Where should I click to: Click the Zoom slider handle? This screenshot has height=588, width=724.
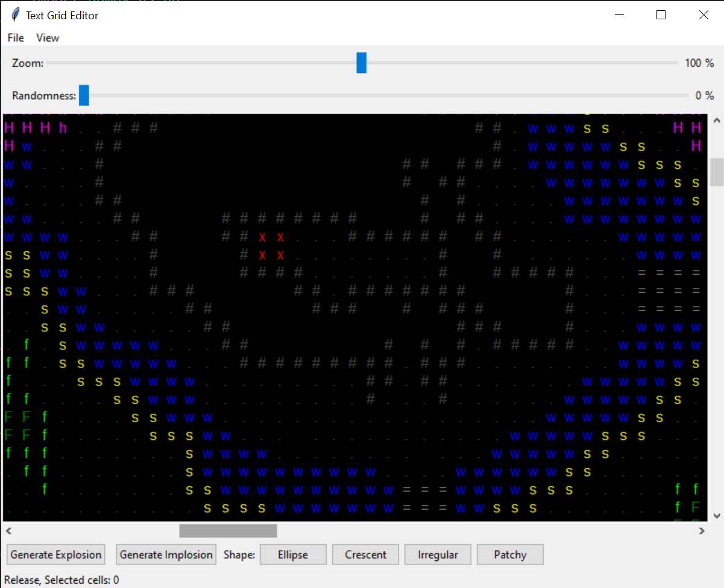361,63
